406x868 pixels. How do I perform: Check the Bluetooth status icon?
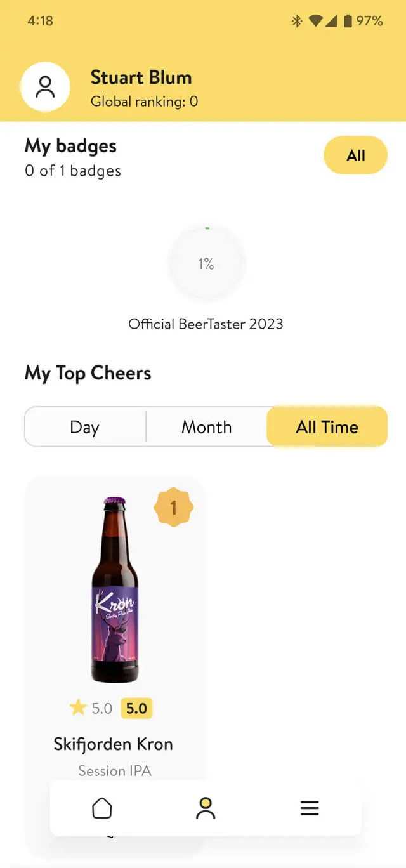click(296, 21)
